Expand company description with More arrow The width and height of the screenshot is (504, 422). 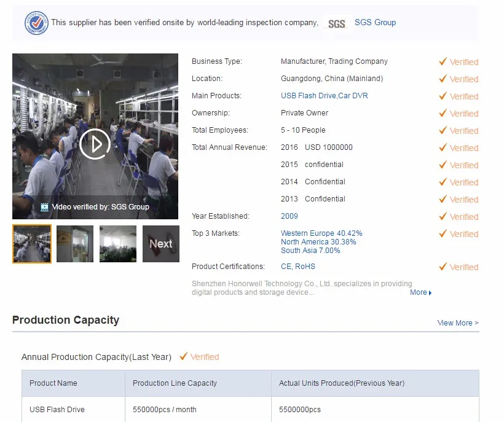(x=421, y=293)
